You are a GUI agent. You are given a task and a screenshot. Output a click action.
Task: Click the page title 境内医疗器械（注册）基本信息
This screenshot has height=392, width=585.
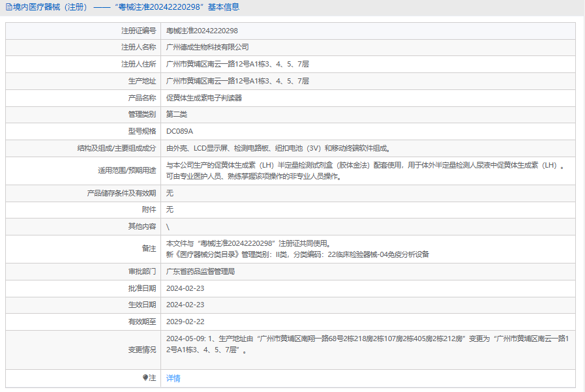pyautogui.click(x=126, y=7)
